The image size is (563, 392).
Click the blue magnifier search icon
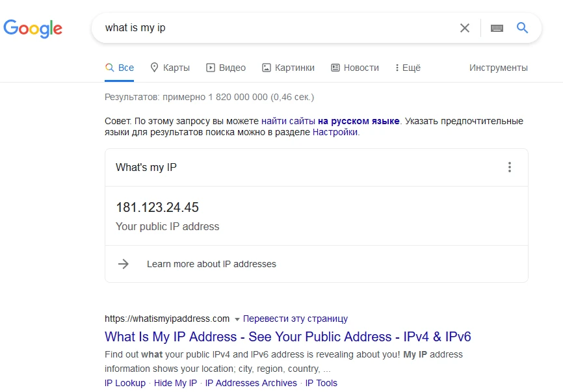523,28
